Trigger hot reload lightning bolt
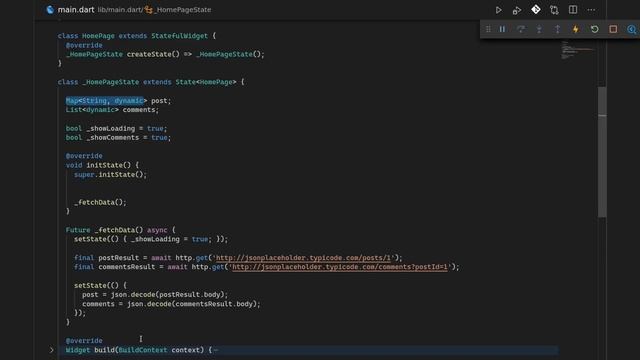The width and height of the screenshot is (640, 360). 576,29
